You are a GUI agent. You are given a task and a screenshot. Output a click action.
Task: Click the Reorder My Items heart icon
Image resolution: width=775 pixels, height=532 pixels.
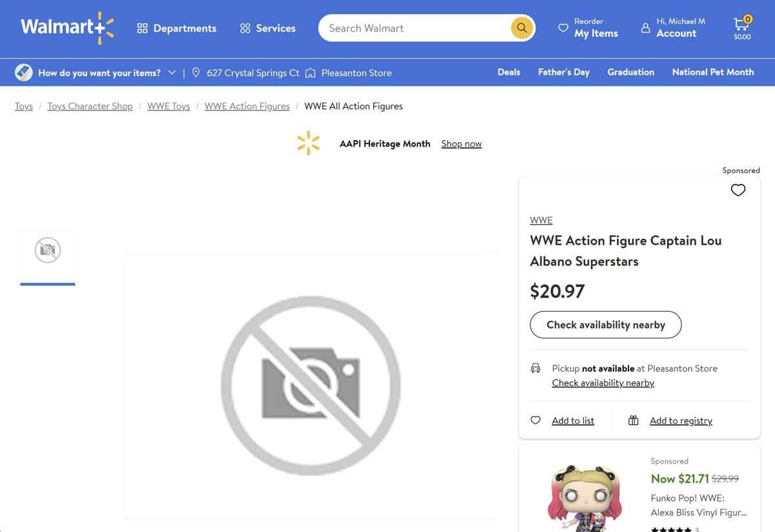click(563, 28)
